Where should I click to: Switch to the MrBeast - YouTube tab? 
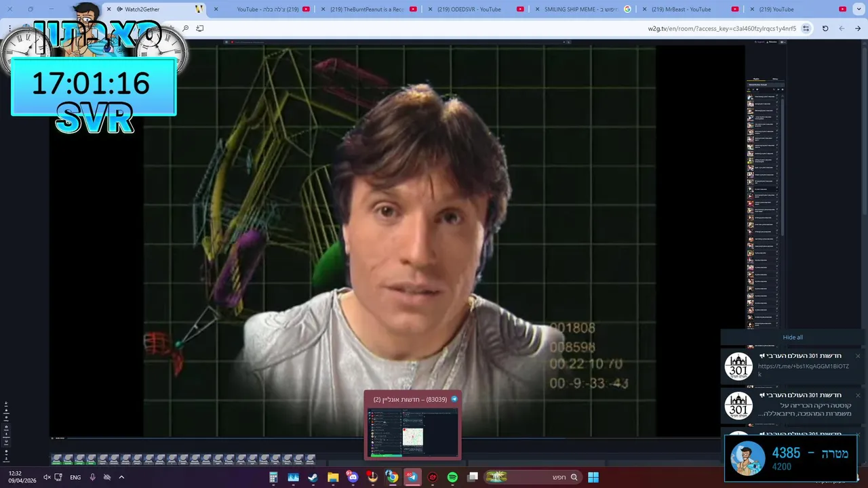coord(692,9)
